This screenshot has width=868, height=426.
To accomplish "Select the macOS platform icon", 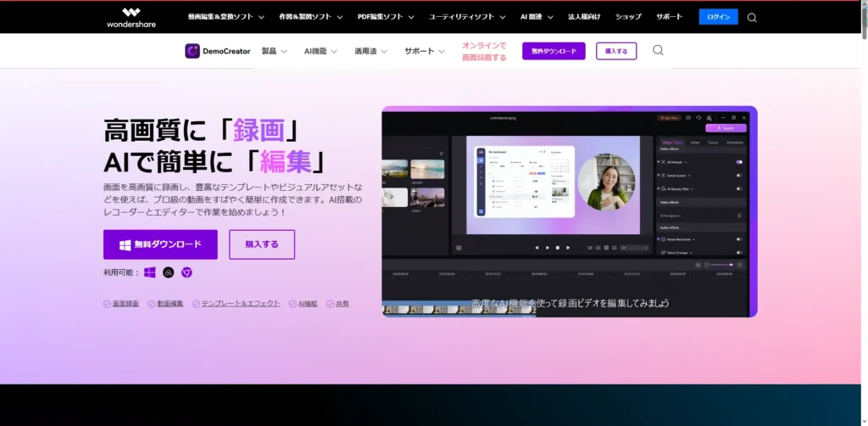I will (169, 272).
